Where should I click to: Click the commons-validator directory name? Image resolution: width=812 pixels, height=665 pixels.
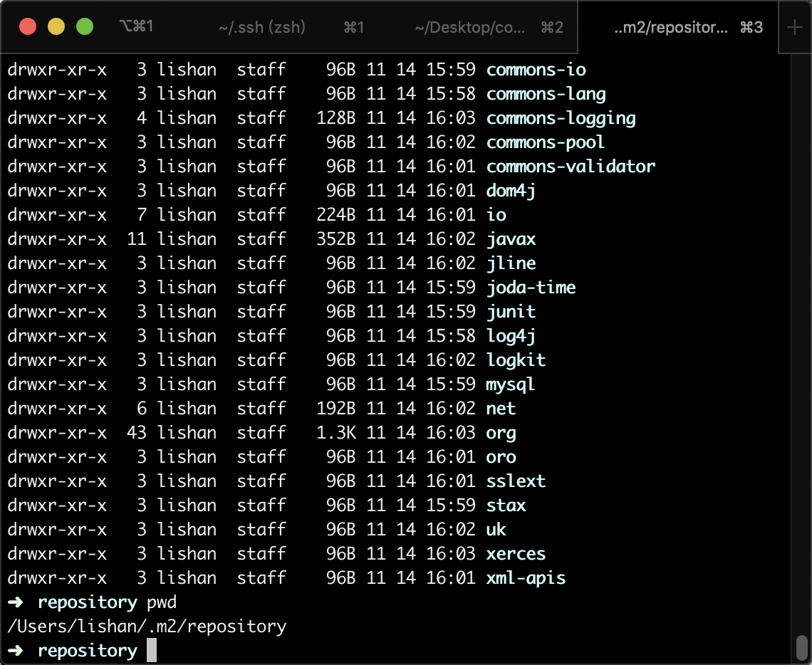(x=571, y=166)
